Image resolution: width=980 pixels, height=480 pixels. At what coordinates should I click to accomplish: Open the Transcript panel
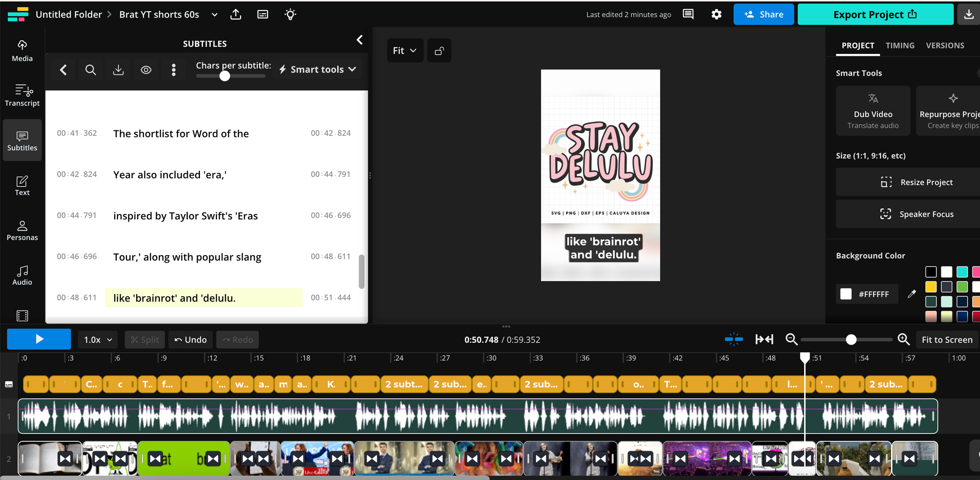point(22,96)
